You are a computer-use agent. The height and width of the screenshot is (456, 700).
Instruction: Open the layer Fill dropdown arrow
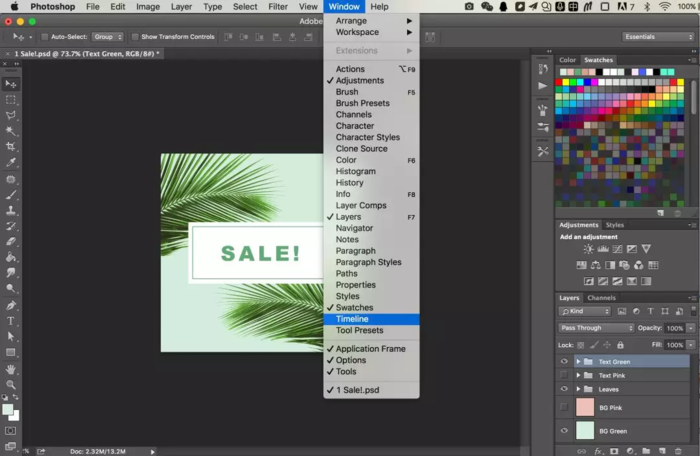pyautogui.click(x=691, y=345)
